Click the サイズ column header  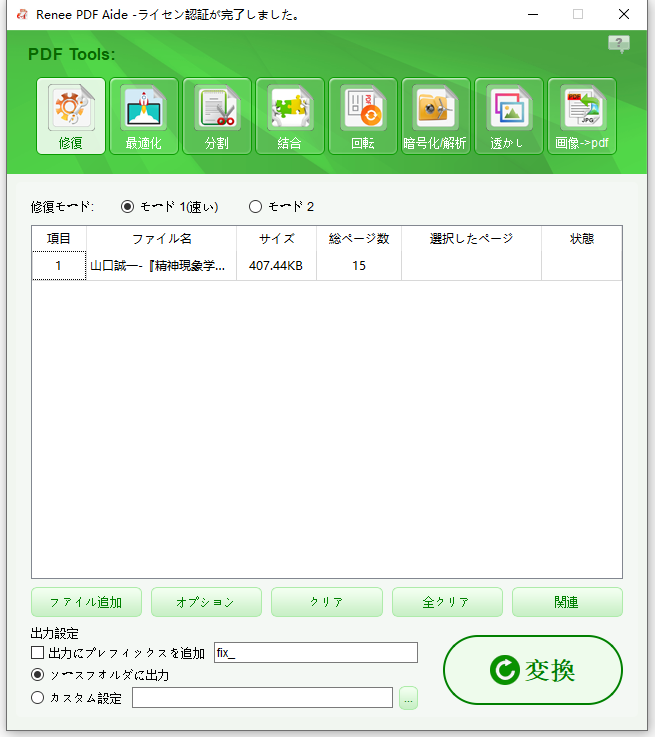click(x=277, y=238)
